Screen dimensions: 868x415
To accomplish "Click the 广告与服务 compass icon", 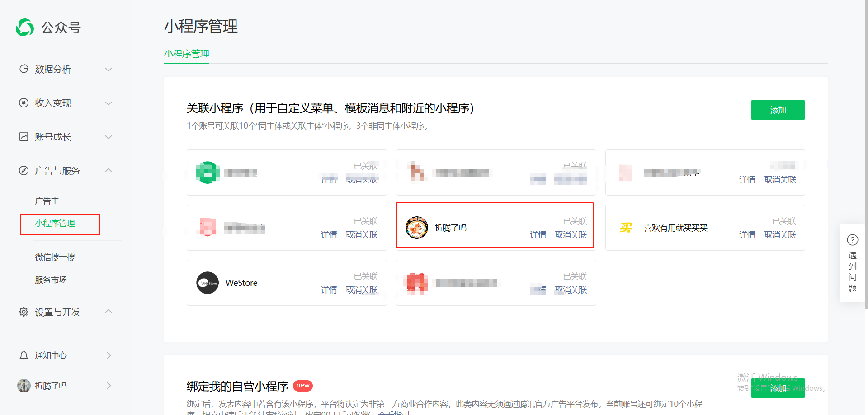I will [x=24, y=170].
